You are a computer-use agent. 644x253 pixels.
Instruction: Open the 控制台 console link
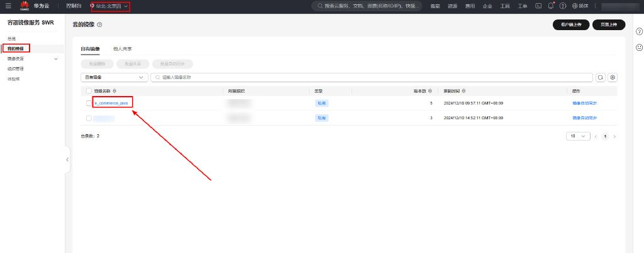point(74,6)
